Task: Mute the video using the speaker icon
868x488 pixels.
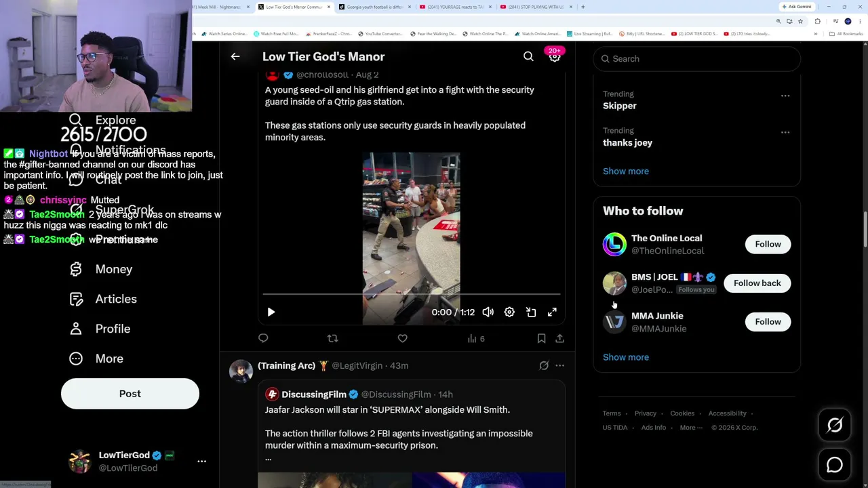Action: [x=488, y=312]
